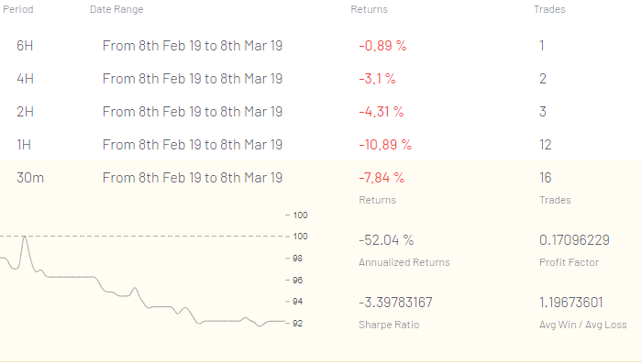Select the Sharpe Ratio value -3.39783167

click(395, 303)
